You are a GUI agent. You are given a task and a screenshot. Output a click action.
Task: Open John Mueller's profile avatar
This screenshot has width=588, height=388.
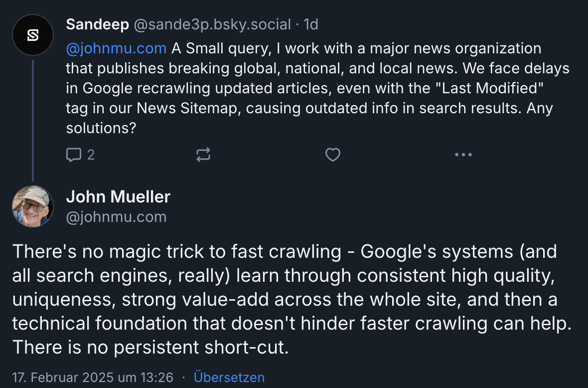point(32,206)
